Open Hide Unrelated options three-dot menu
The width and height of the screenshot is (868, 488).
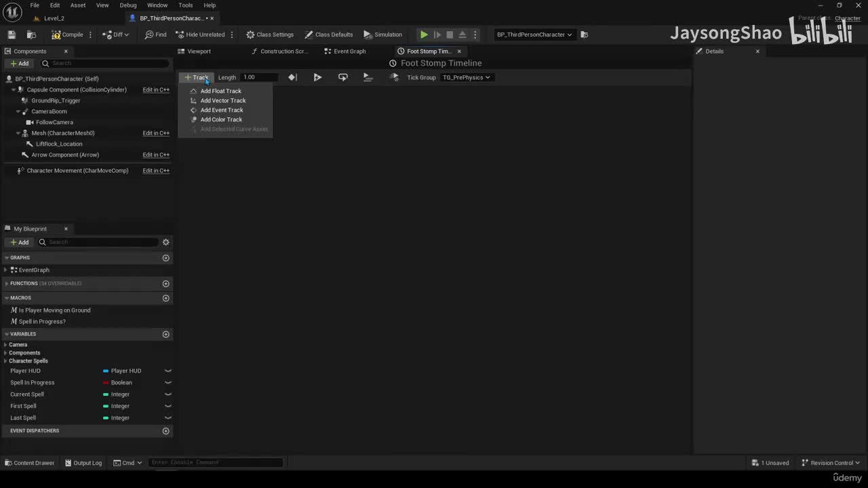[232, 35]
